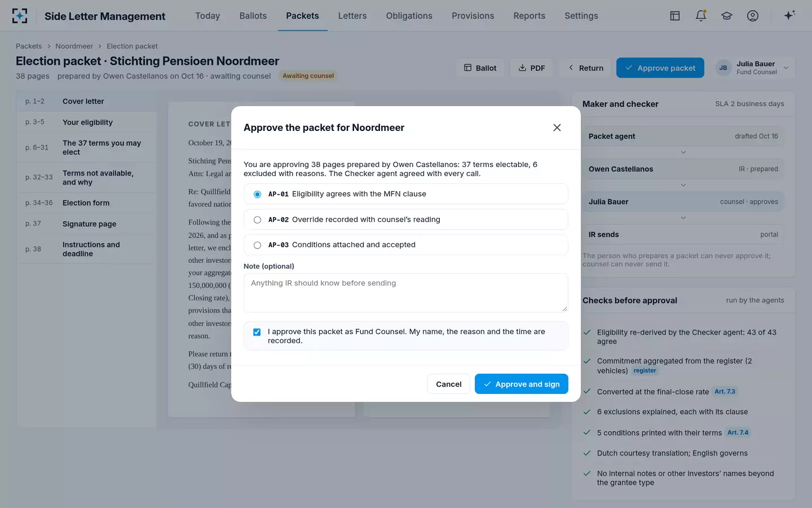
Task: Open the Settings tab
Action: pyautogui.click(x=581, y=16)
